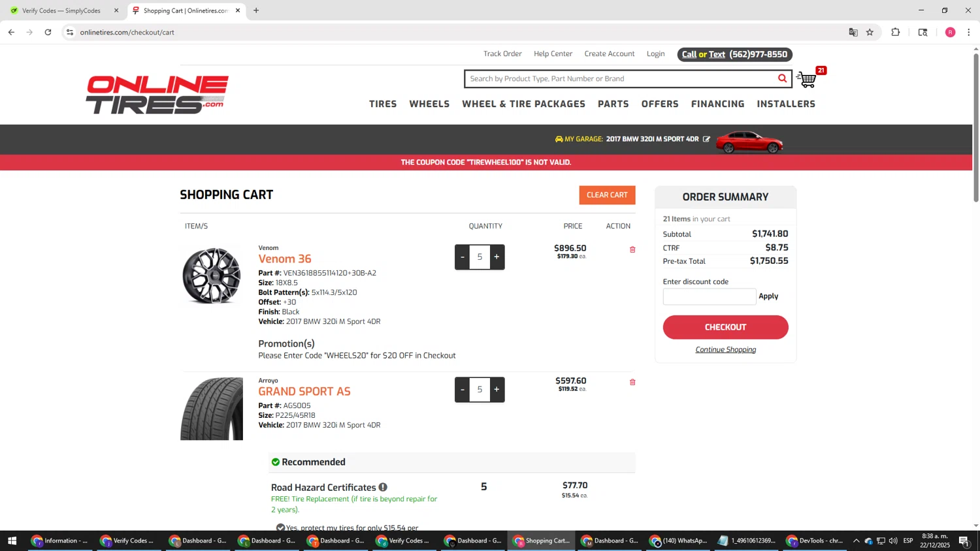
Task: Tick road hazard protection checkbox
Action: (x=280, y=527)
